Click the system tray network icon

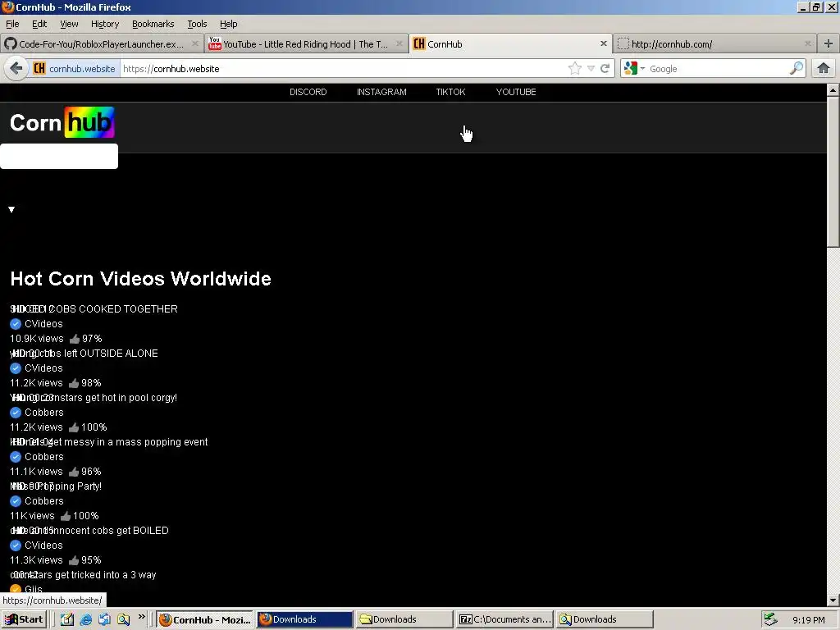pyautogui.click(x=770, y=619)
